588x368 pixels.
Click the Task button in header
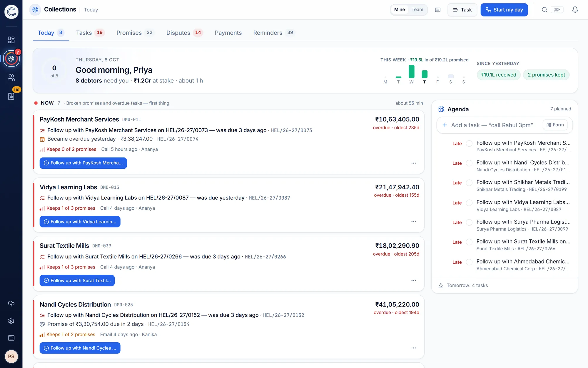pos(462,10)
